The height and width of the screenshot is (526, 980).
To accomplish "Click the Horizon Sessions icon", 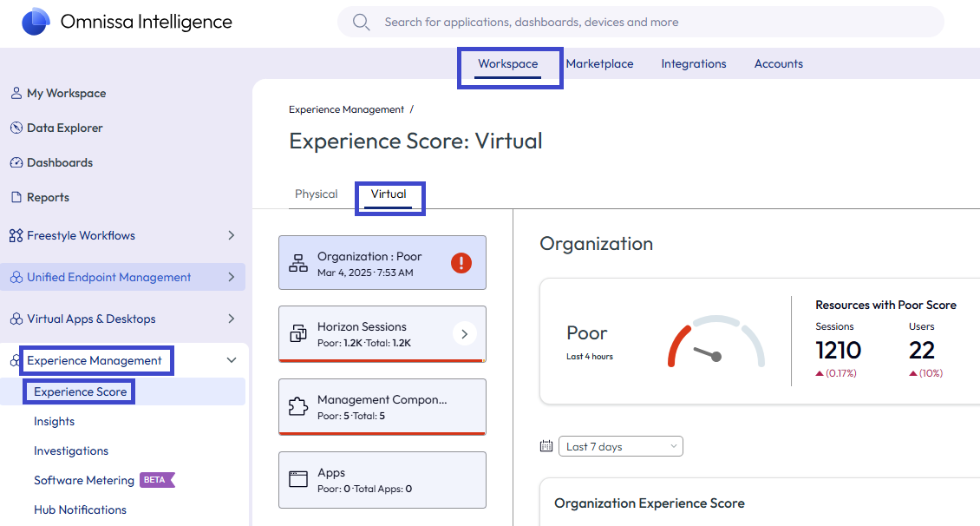I will tap(298, 333).
